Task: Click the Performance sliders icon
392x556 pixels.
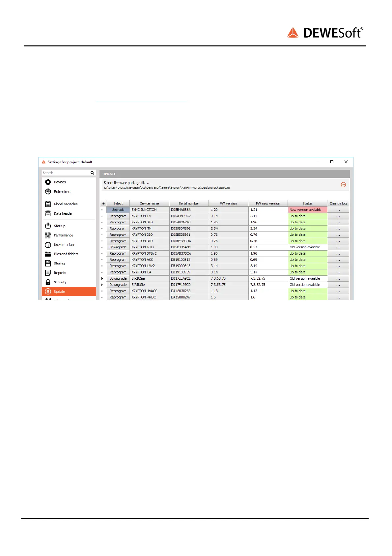Action: pos(48,235)
